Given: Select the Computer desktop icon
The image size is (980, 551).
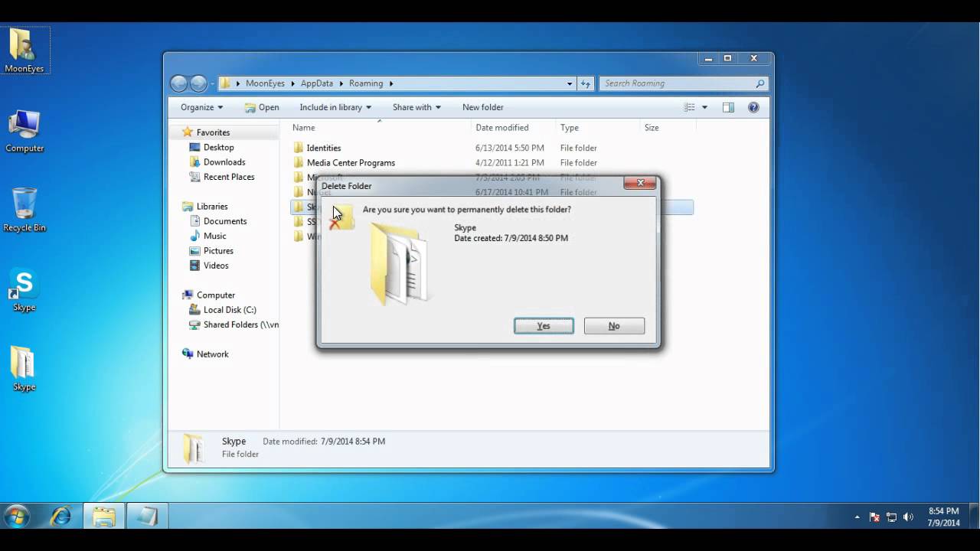Looking at the screenshot, I should pos(24,132).
